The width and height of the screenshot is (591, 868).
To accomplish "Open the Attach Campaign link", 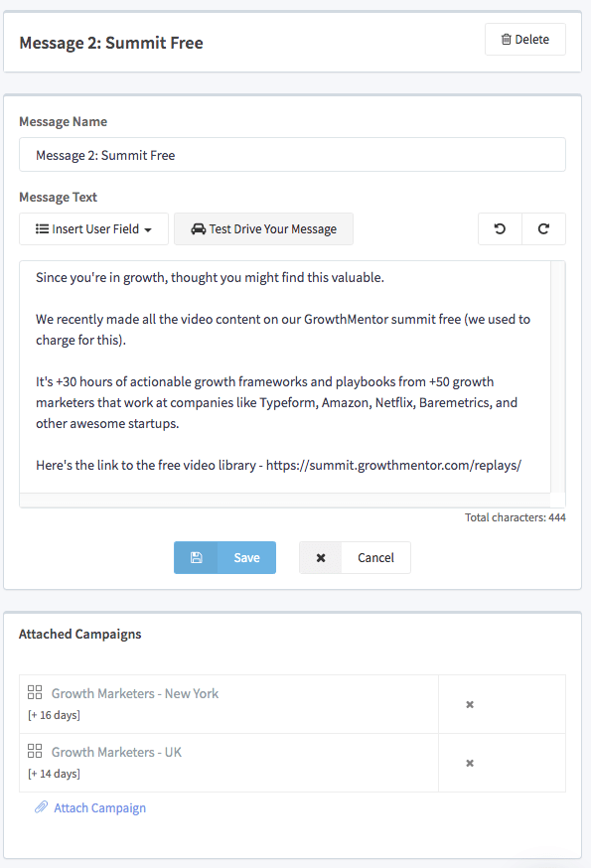I will coord(99,807).
